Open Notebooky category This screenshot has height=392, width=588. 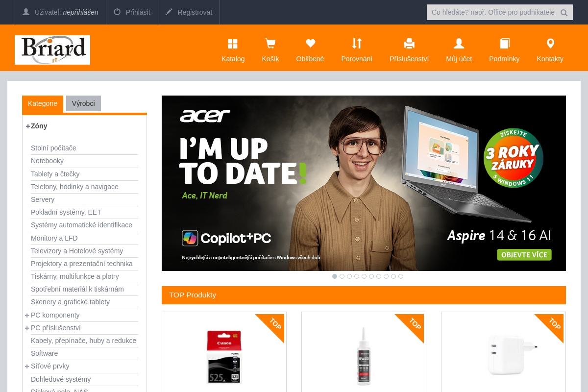point(47,161)
